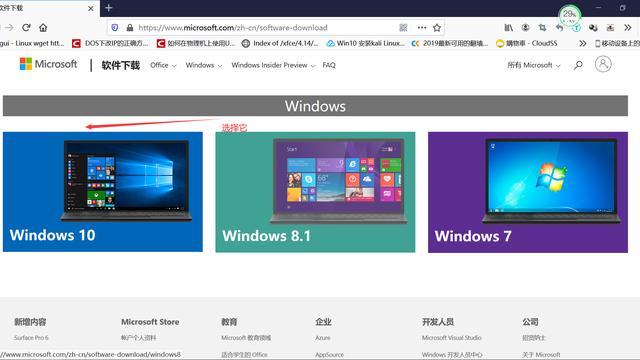Screen dimensions: 640x360
Task: Expand the Office dropdown menu
Action: pyautogui.click(x=163, y=65)
